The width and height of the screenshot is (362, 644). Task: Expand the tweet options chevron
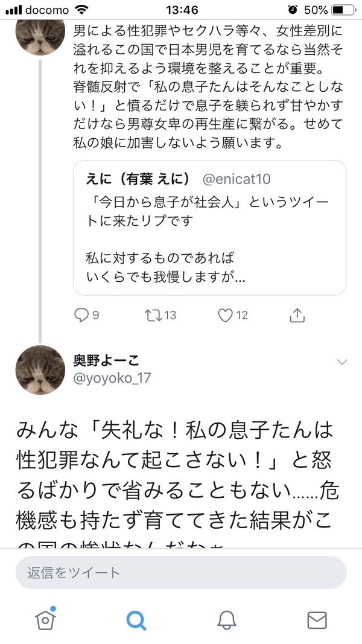tap(342, 362)
